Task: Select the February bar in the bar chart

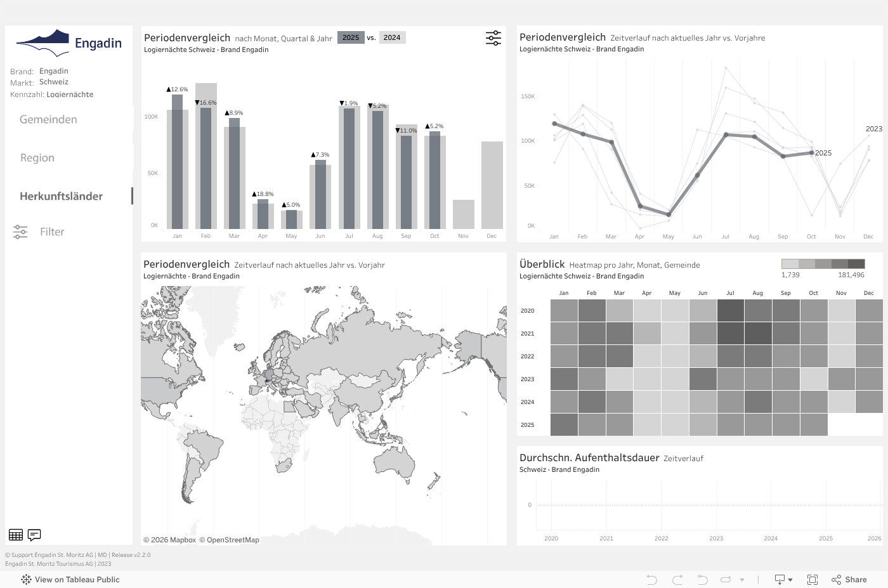Action: (206, 168)
